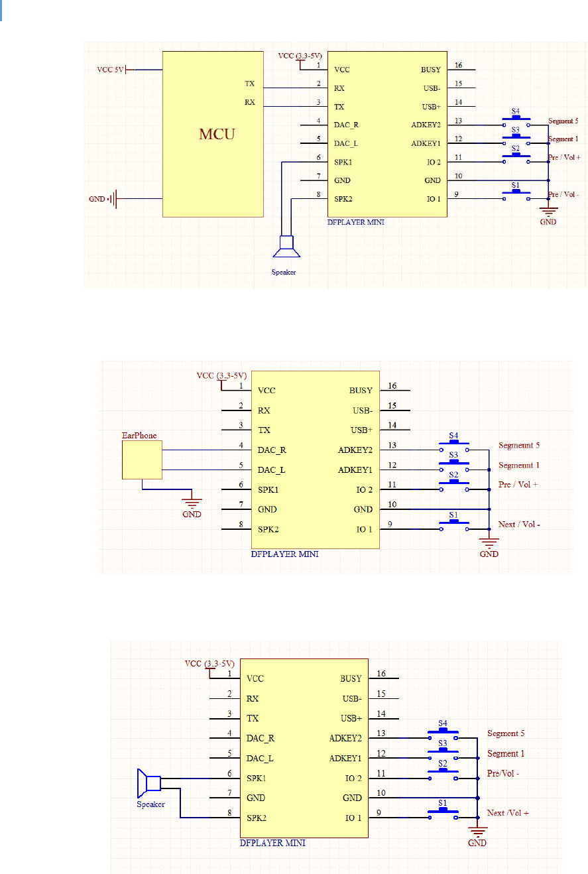Click the Pre / Vol + label in MCU schematic

coord(565,157)
